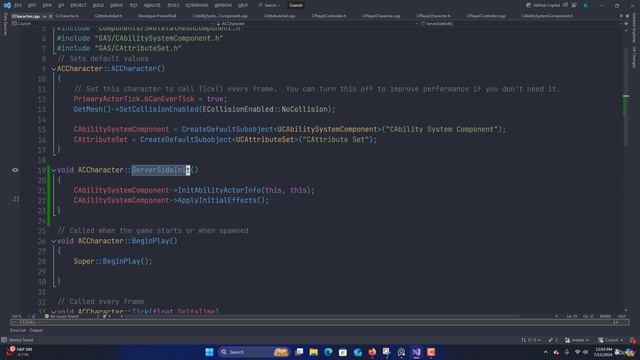The height and width of the screenshot is (360, 640).
Task: Open Task View from the taskbar
Action: [299, 352]
